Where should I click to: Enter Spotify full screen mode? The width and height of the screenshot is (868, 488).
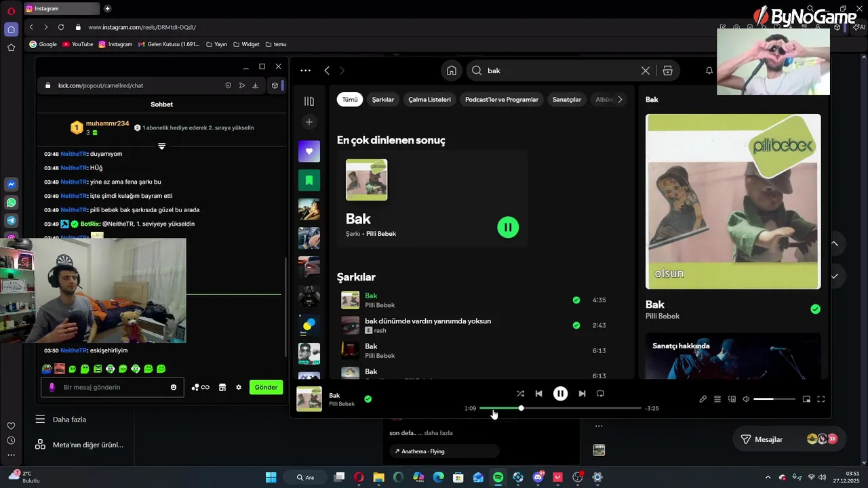click(821, 399)
